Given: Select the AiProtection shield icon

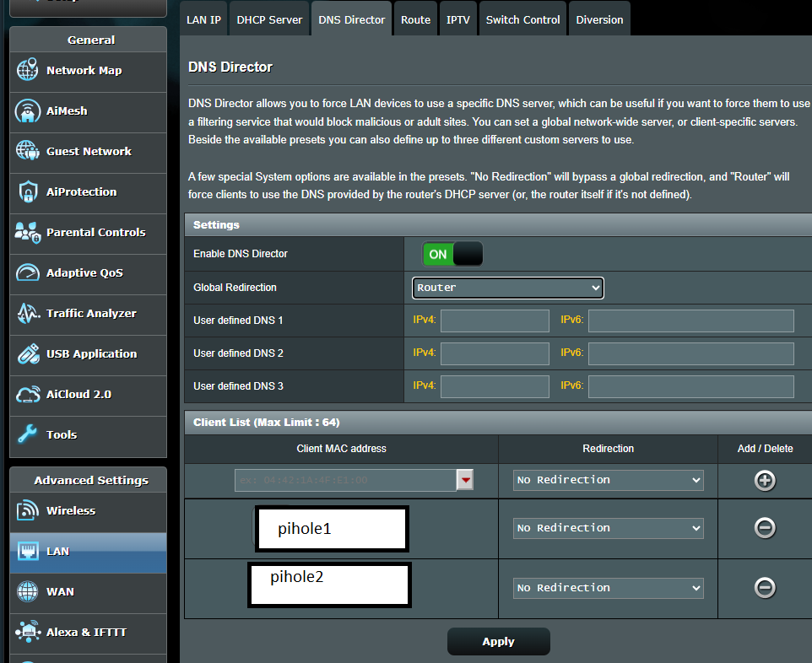Looking at the screenshot, I should [x=27, y=191].
